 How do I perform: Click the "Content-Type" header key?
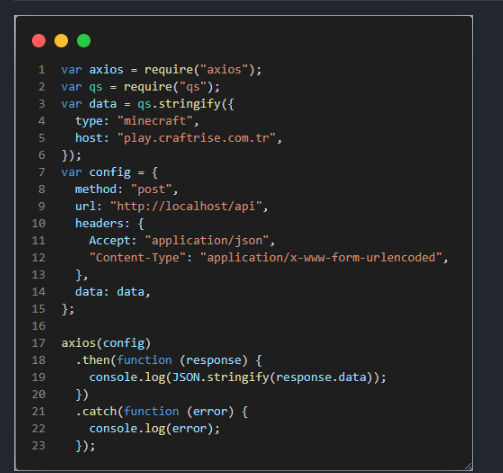137,258
